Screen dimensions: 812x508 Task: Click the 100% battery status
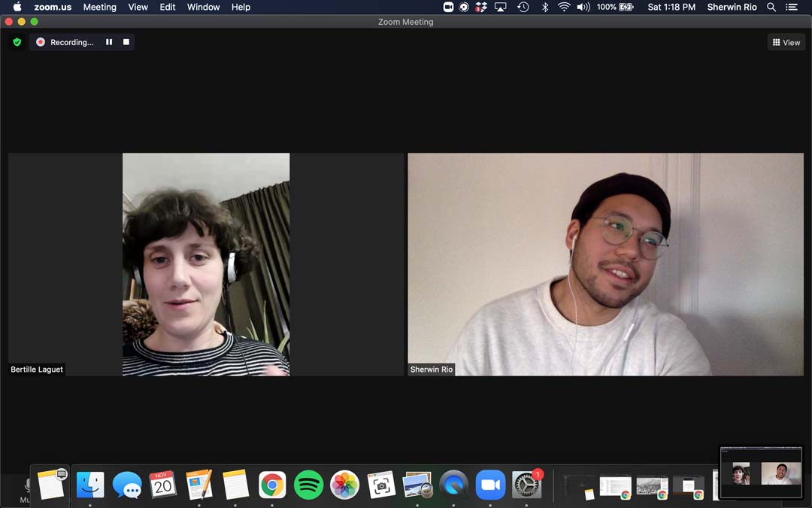click(x=615, y=7)
